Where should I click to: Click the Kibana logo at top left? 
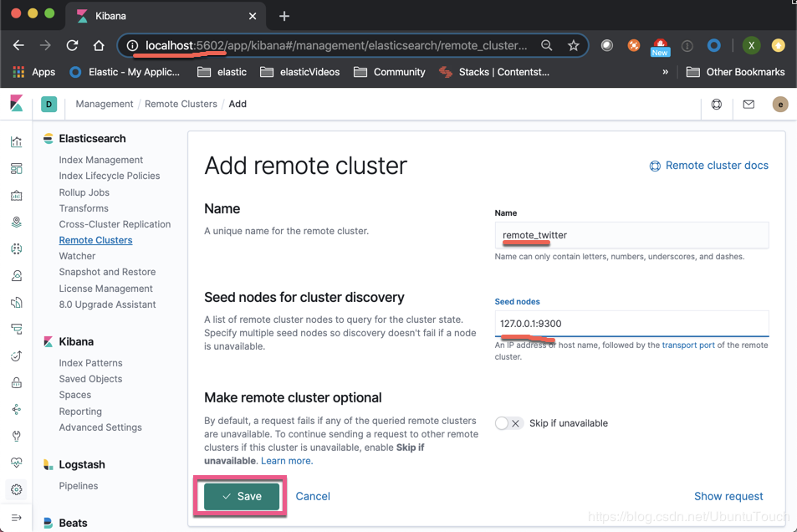[16, 103]
